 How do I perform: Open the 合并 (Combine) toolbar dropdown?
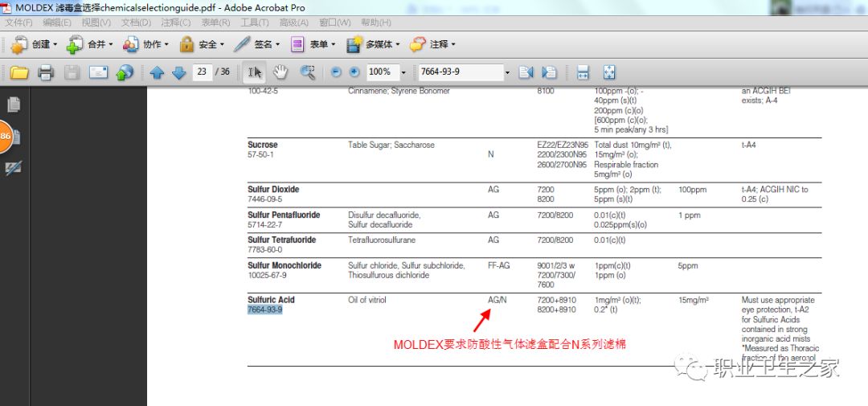(89, 44)
